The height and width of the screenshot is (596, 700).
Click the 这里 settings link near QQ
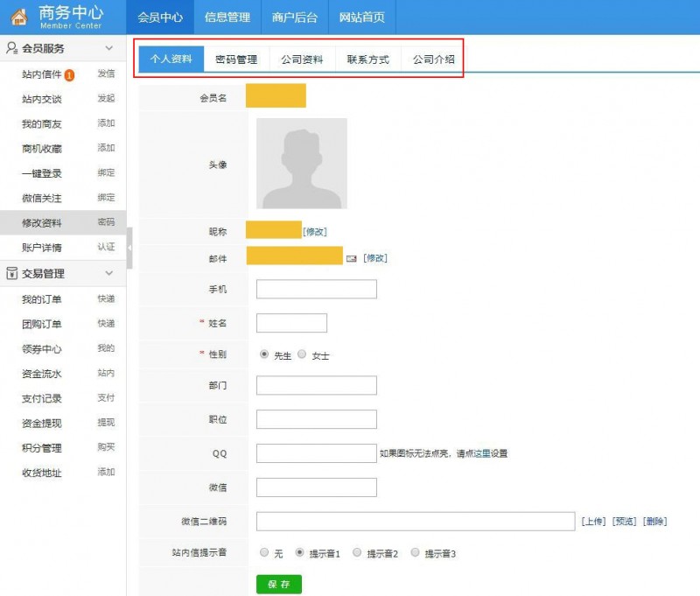(483, 453)
